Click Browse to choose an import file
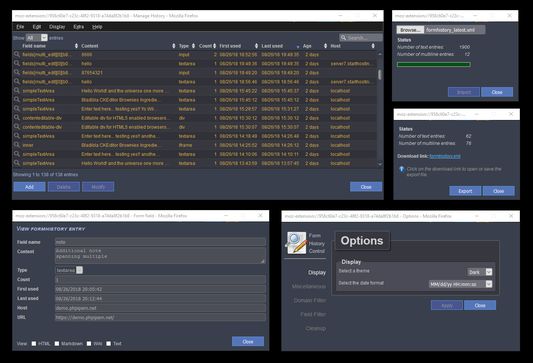Screen dimensions: 533x363 coord(410,30)
